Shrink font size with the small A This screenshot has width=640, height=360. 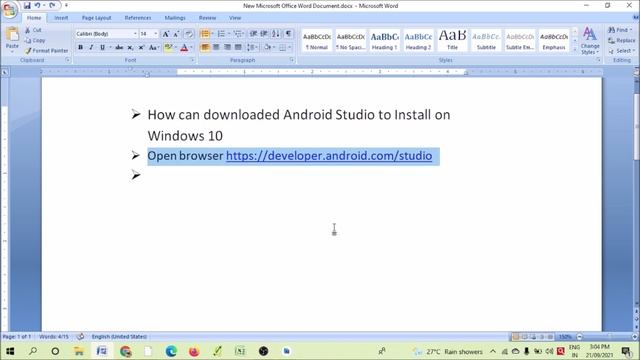click(176, 34)
